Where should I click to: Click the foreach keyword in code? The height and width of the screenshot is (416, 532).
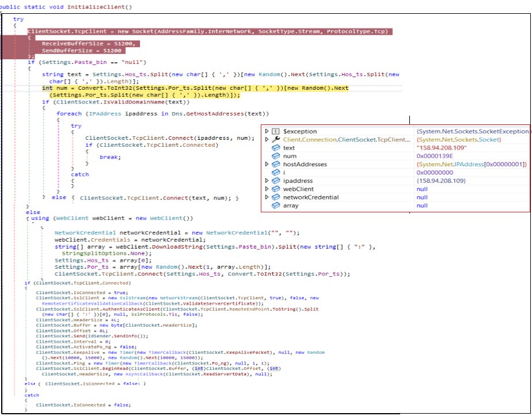click(69, 113)
